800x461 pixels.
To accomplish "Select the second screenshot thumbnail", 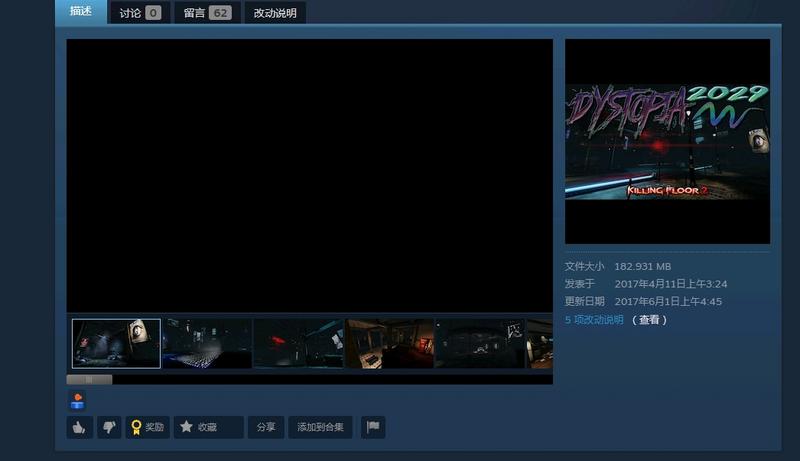I will [x=207, y=344].
